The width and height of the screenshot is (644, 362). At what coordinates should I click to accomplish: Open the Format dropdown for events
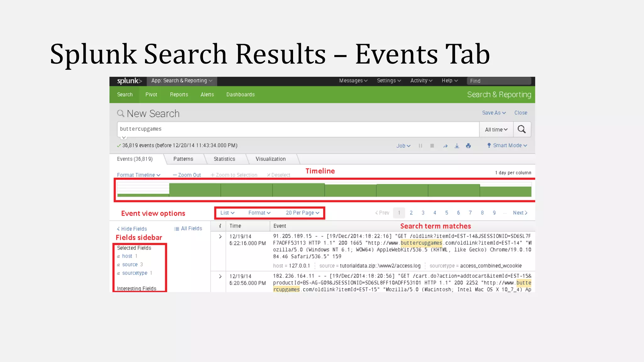click(259, 213)
